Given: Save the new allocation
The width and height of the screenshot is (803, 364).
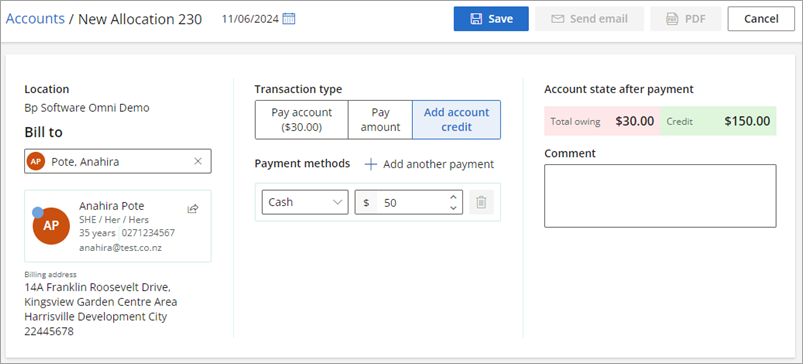Looking at the screenshot, I should 491,19.
